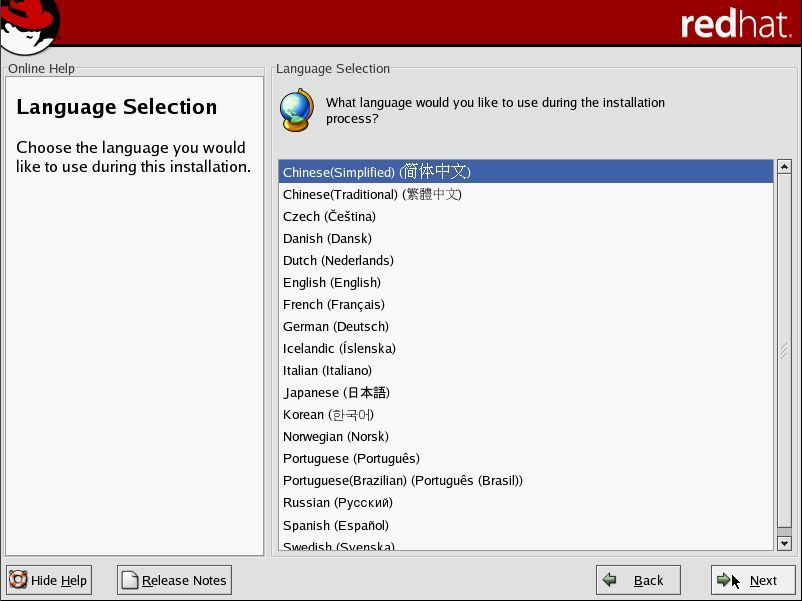The width and height of the screenshot is (802, 601).
Task: Click the left arrow icon on Back
Action: (610, 580)
